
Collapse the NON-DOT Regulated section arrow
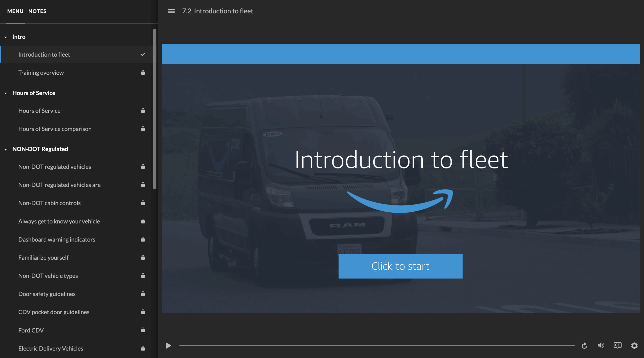point(6,149)
